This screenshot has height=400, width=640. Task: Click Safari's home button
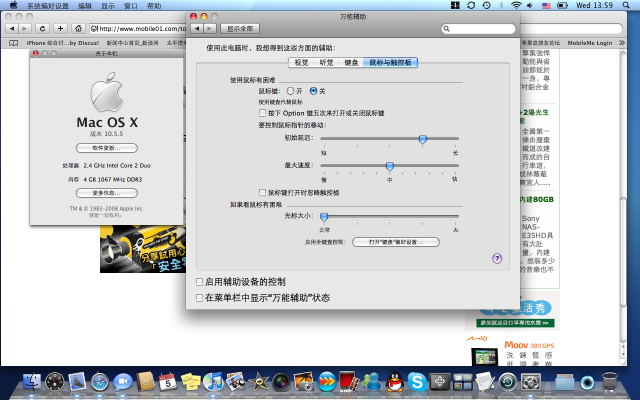(x=78, y=29)
